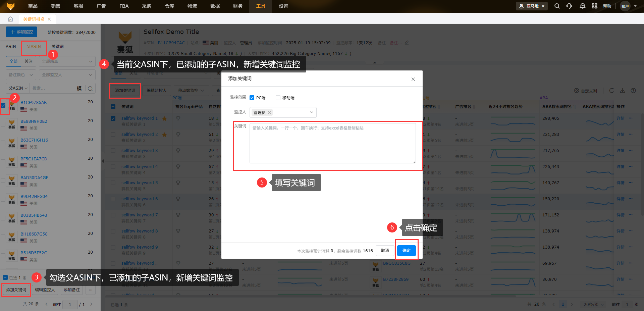The width and height of the screenshot is (644, 311).
Task: Click the edit pencil icon next to 备注
Action: tap(407, 43)
